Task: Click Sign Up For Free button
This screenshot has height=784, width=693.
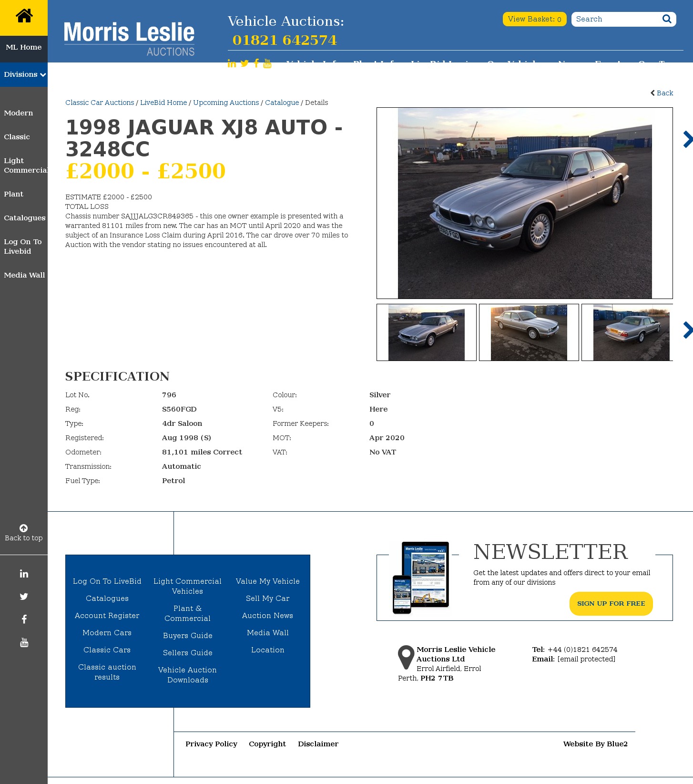Action: (611, 604)
